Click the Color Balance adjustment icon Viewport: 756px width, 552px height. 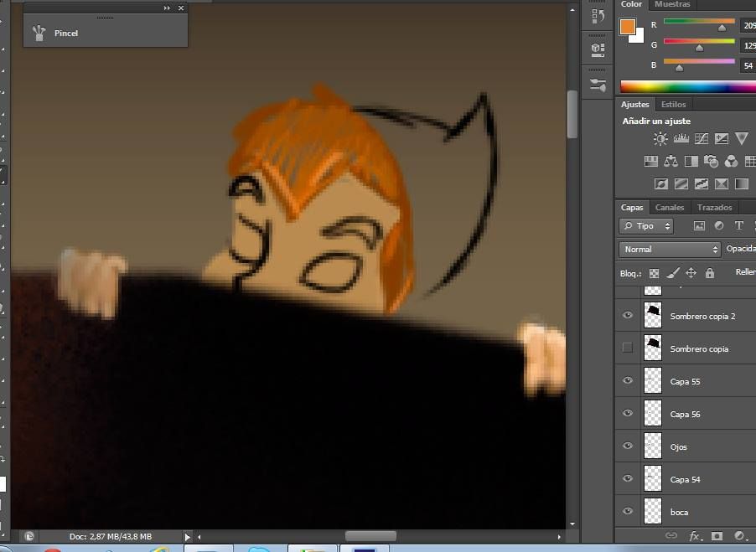[x=671, y=161]
